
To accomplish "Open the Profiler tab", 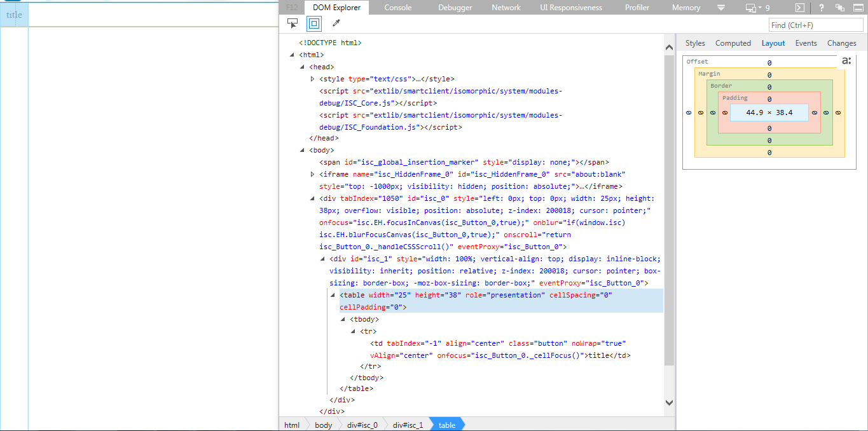I will (x=637, y=8).
